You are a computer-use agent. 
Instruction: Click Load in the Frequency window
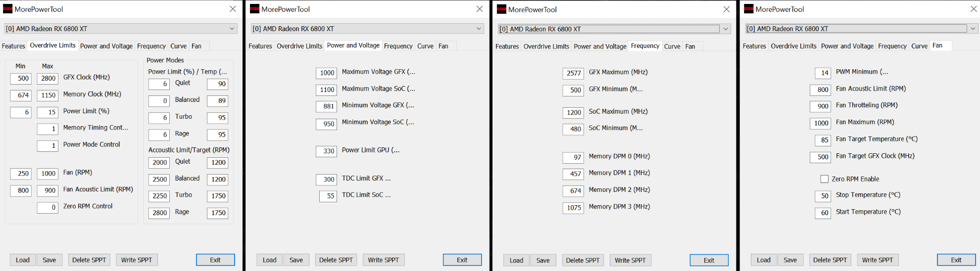tap(516, 261)
